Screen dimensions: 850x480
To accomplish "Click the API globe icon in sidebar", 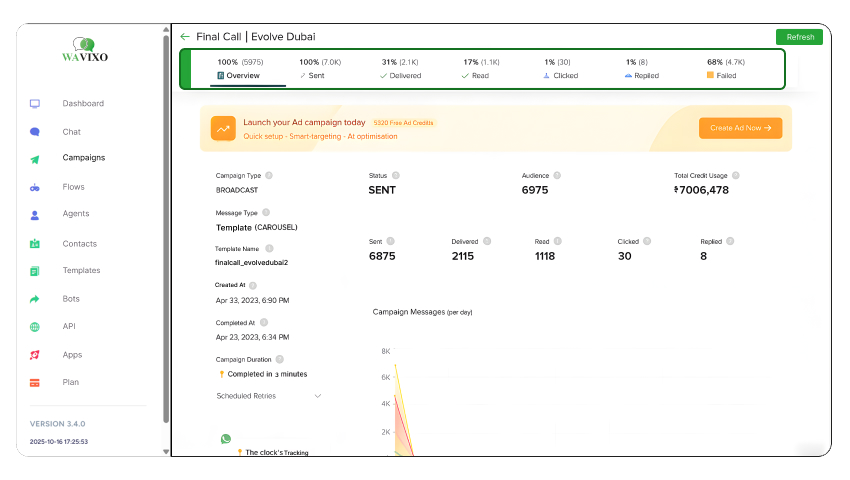I will coord(35,327).
